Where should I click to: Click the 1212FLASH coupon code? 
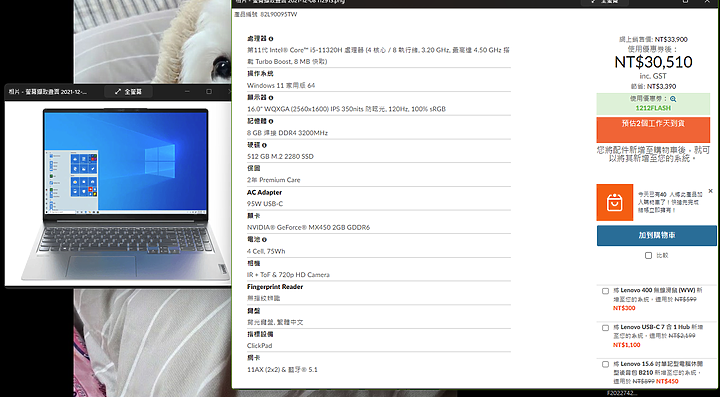[x=653, y=108]
